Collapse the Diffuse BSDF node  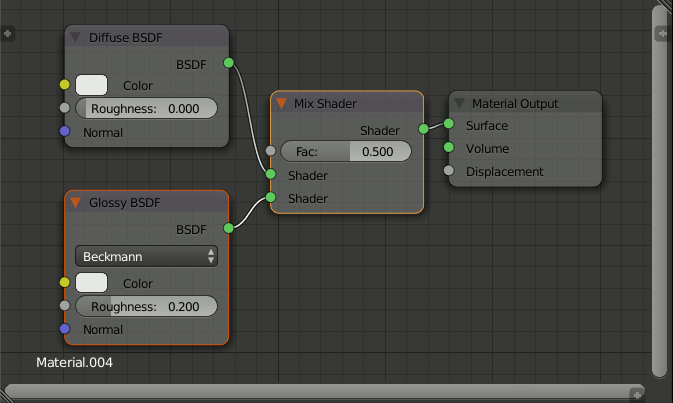click(x=76, y=38)
